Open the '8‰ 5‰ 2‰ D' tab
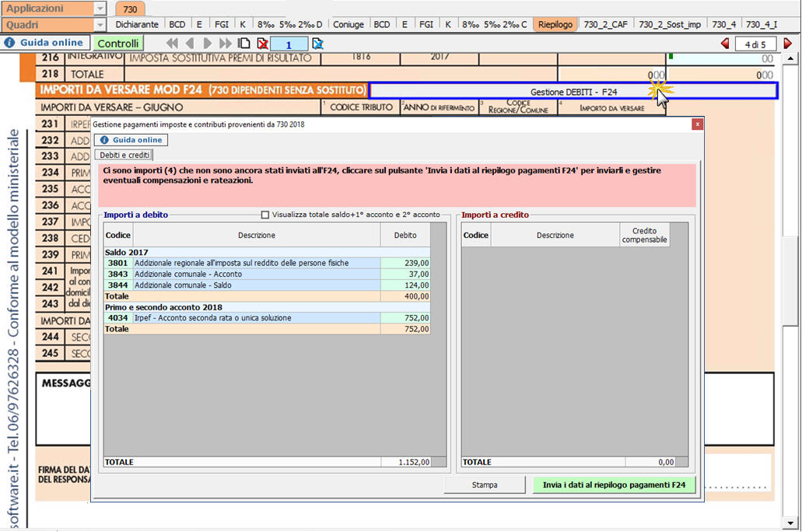This screenshot has width=802, height=532. (289, 25)
